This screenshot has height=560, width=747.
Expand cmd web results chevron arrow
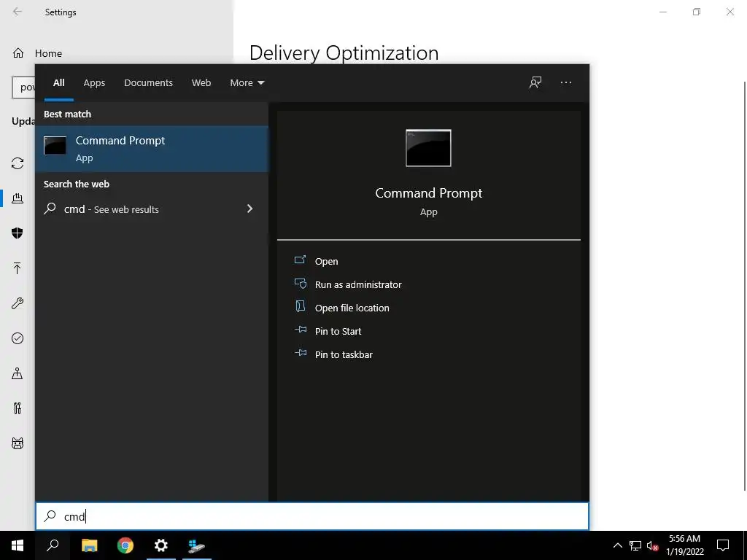pos(249,209)
